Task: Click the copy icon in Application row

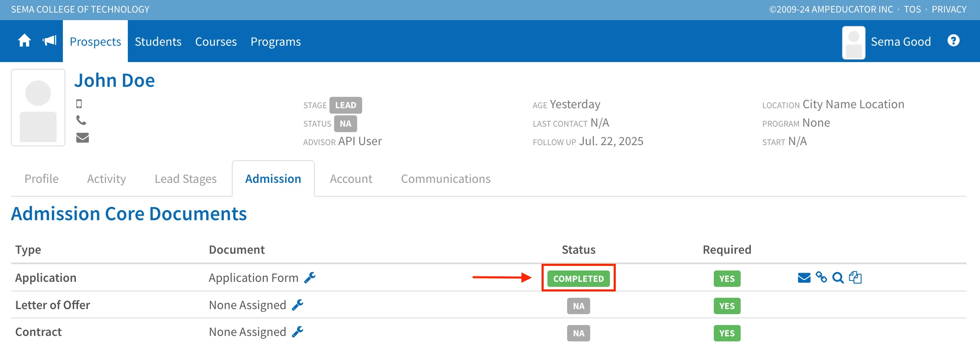Action: pyautogui.click(x=855, y=278)
